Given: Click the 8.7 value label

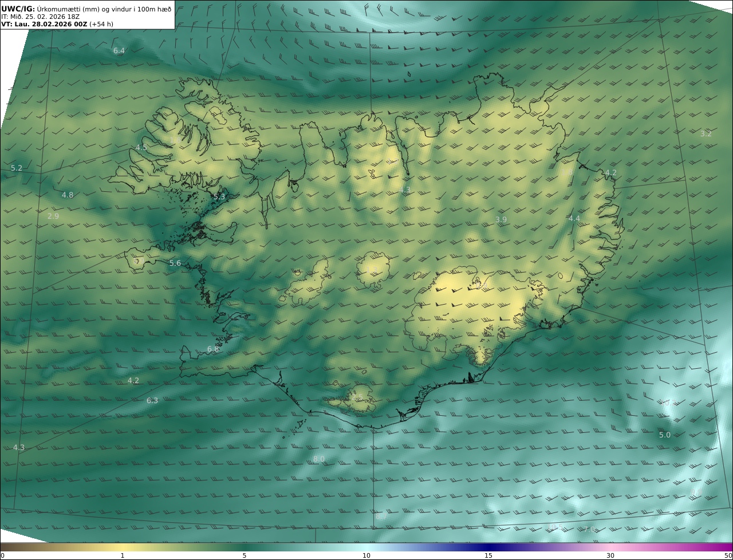Looking at the screenshot, I should click(x=382, y=516).
